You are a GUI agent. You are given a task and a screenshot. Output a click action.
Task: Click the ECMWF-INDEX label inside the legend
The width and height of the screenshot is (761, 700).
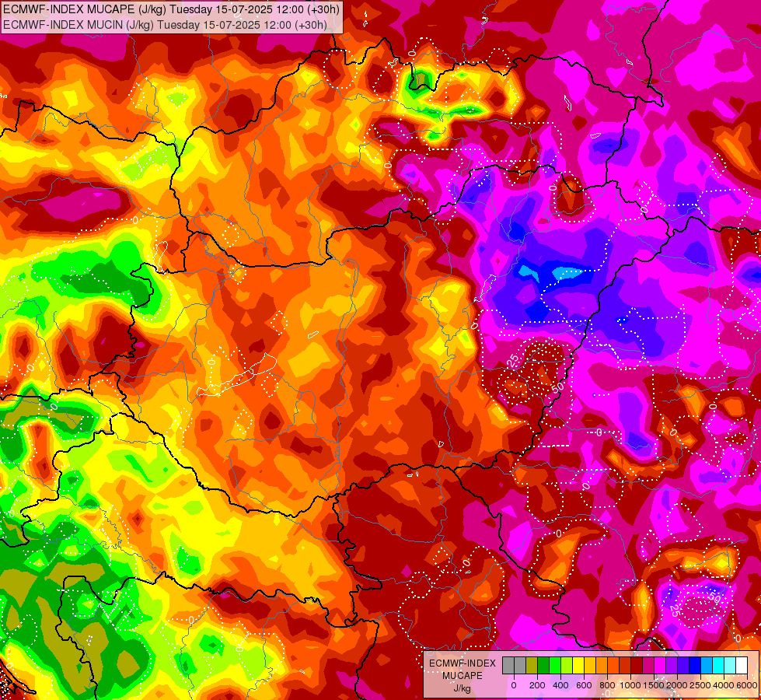(463, 663)
